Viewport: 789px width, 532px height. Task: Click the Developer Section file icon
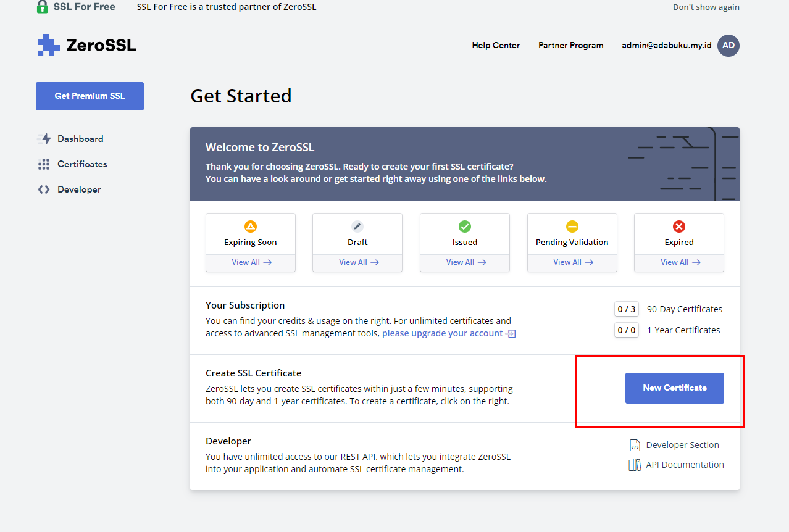pyautogui.click(x=635, y=445)
